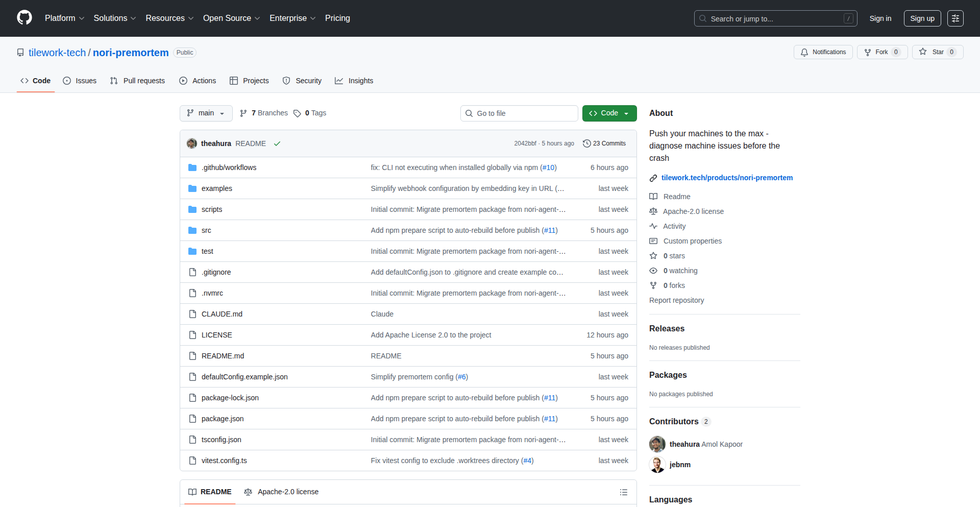Click the .gitignore file icon
980x507 pixels.
(x=192, y=272)
